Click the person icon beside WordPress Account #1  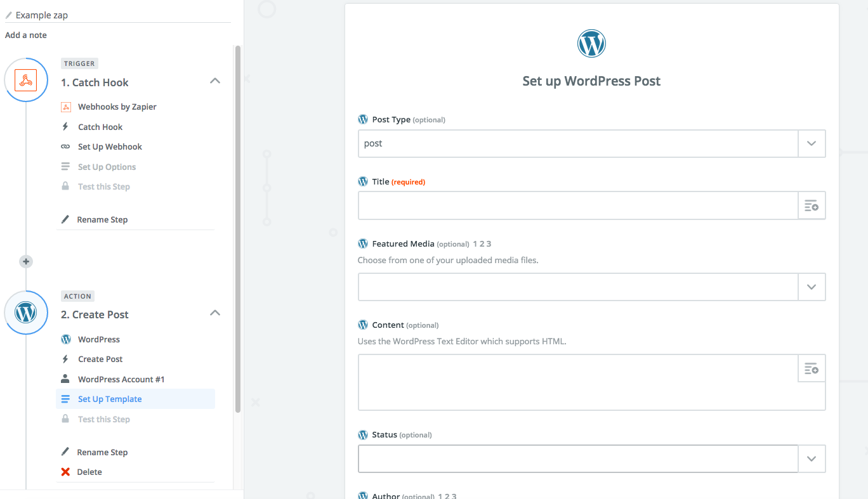(x=65, y=379)
